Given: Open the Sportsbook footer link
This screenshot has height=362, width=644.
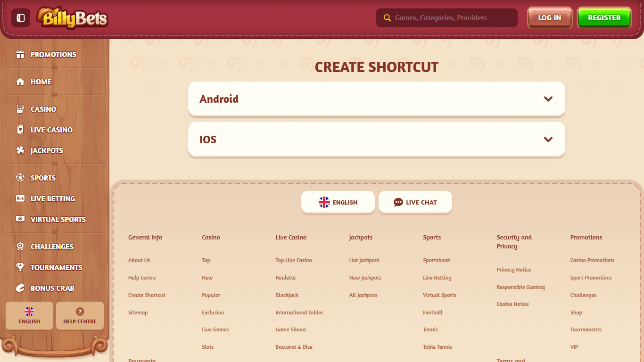Looking at the screenshot, I should (437, 260).
